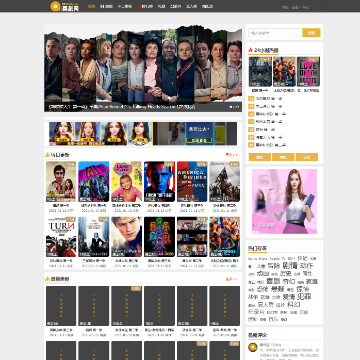Click the dark banner ad with blue box
Image resolution: width=360 pixels, height=360 pixels.
point(195,134)
